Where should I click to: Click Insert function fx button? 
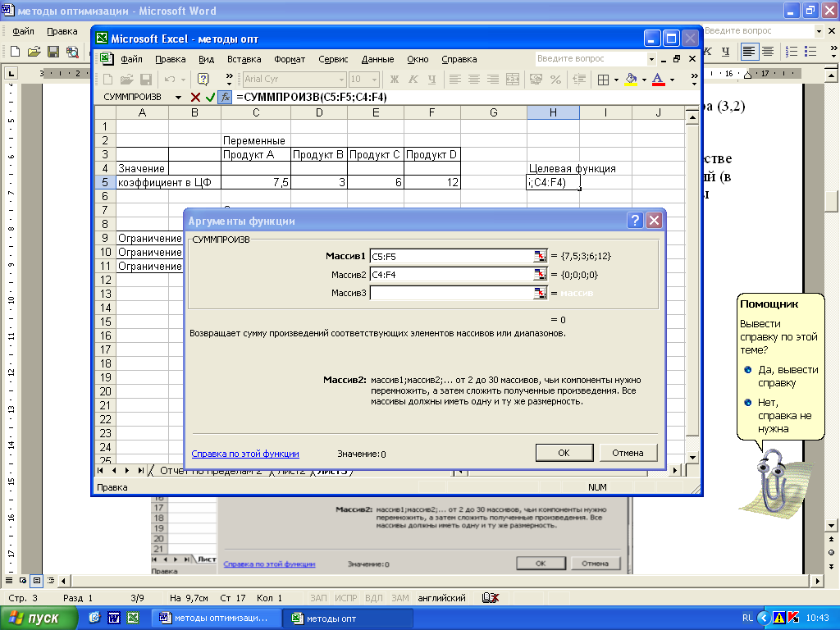point(226,97)
